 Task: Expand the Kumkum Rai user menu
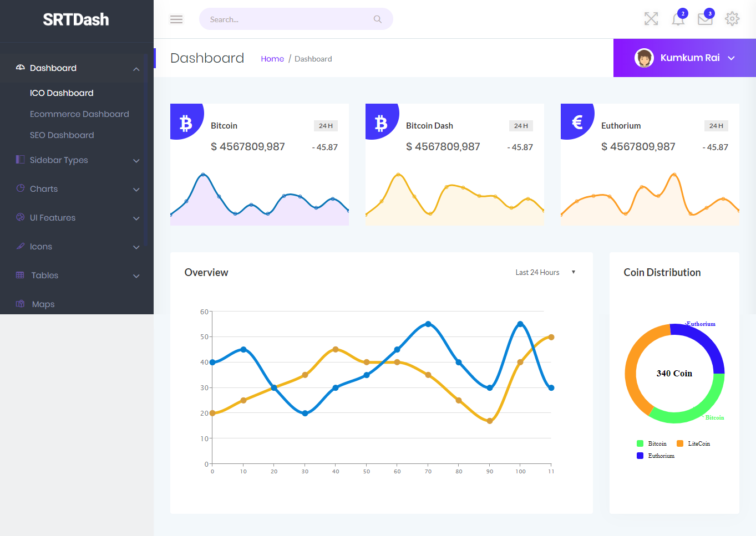pos(731,58)
